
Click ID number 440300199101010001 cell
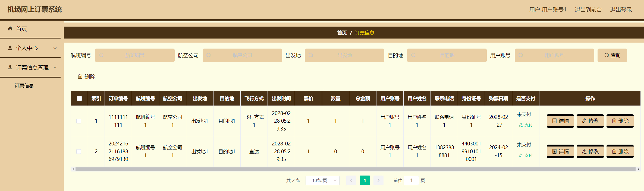pyautogui.click(x=471, y=151)
